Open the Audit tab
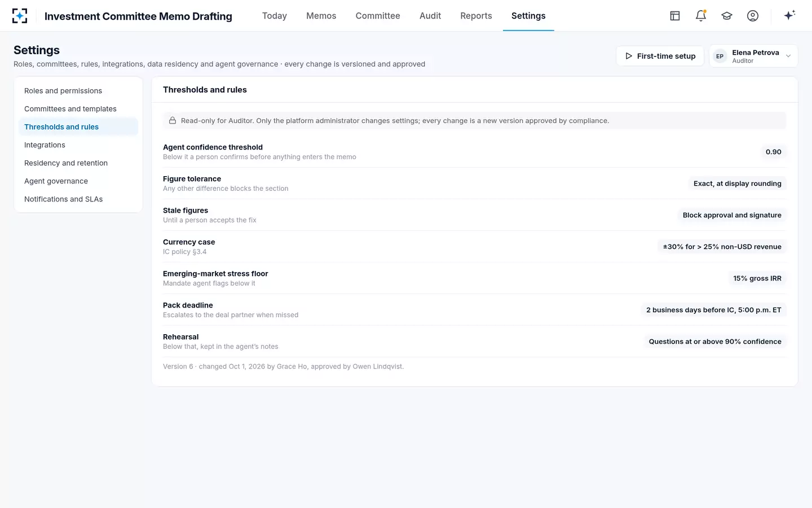 pyautogui.click(x=430, y=16)
